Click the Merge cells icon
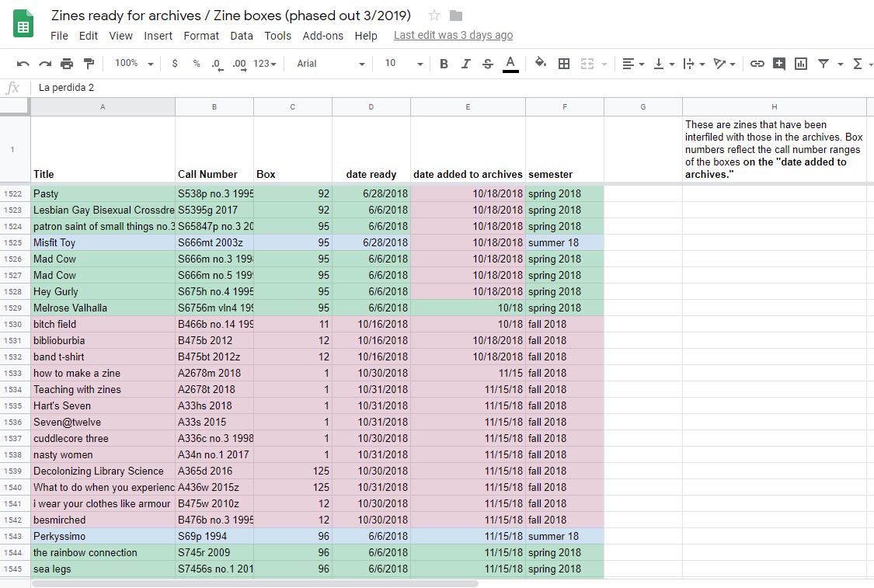 point(587,64)
